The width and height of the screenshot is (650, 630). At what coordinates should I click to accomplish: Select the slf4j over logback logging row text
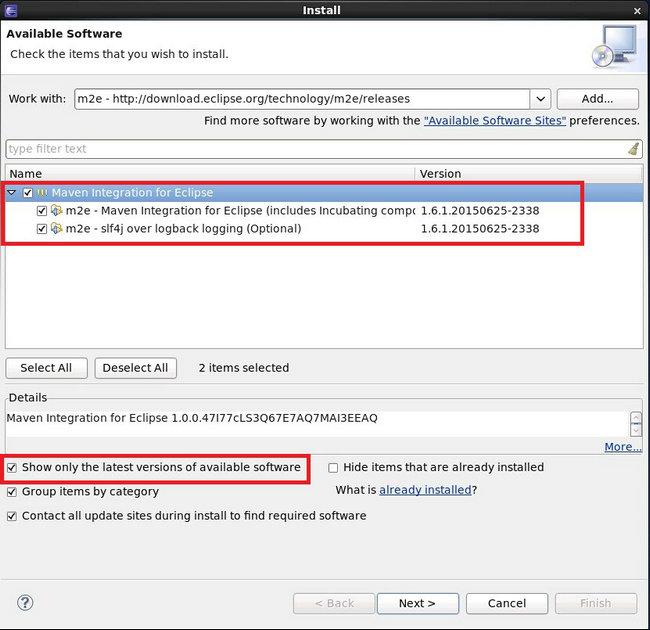click(x=183, y=228)
